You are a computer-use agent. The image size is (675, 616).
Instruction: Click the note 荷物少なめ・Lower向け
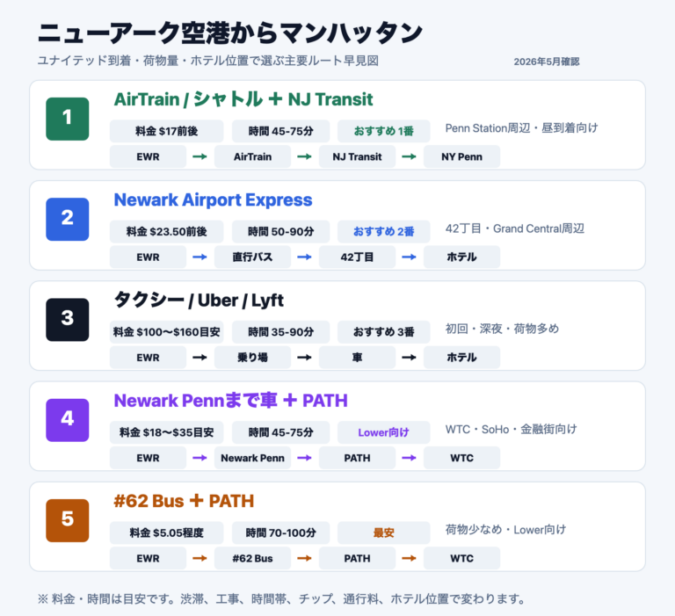505,530
